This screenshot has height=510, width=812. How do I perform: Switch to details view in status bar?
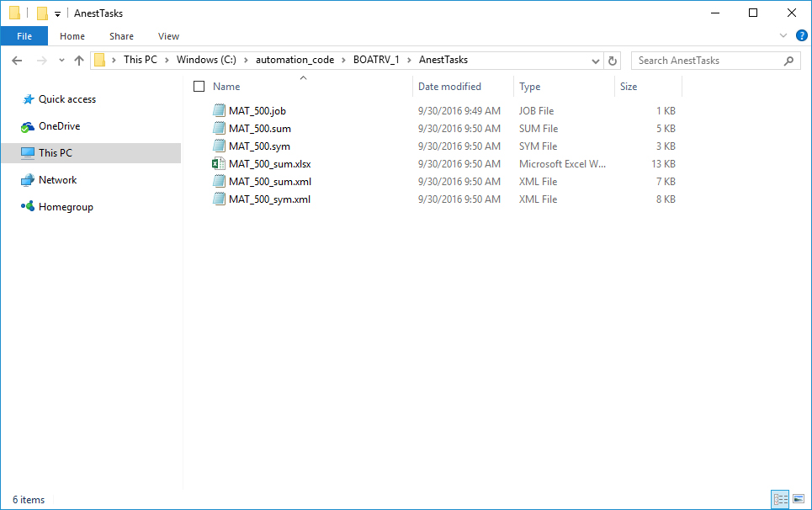(780, 500)
